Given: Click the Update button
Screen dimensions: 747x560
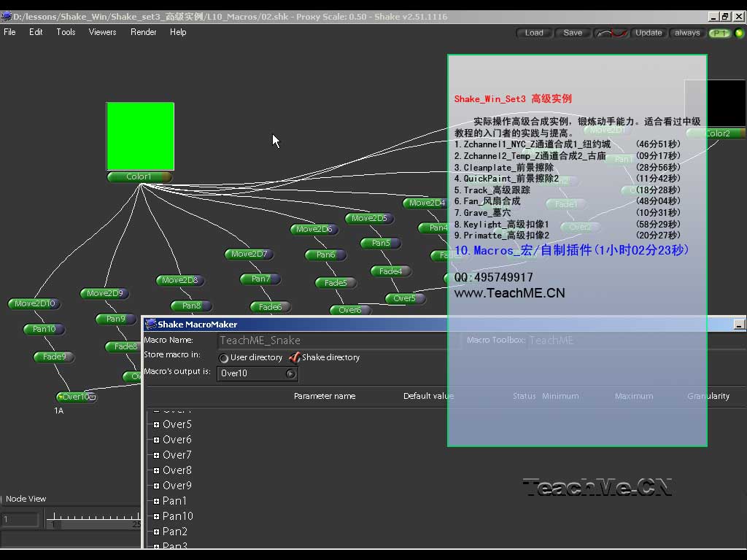Looking at the screenshot, I should 649,33.
